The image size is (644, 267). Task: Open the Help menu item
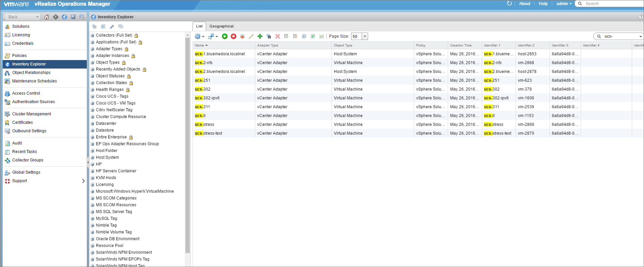(543, 4)
